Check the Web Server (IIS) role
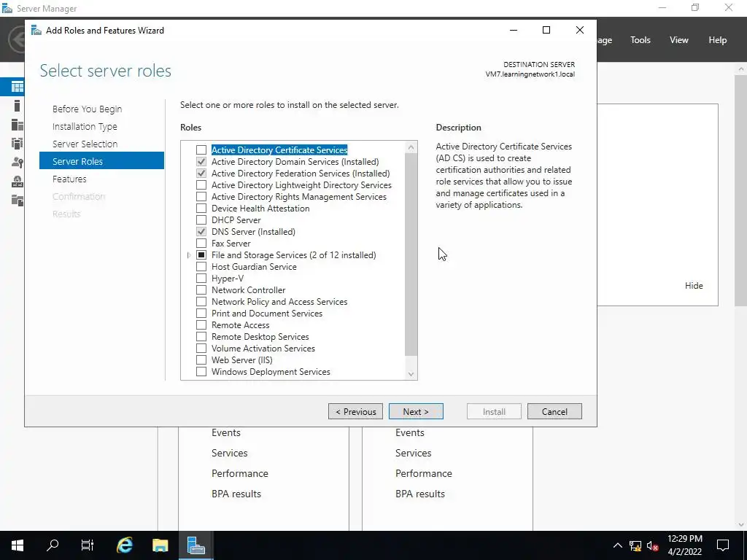Viewport: 747px width, 560px height. (x=201, y=360)
